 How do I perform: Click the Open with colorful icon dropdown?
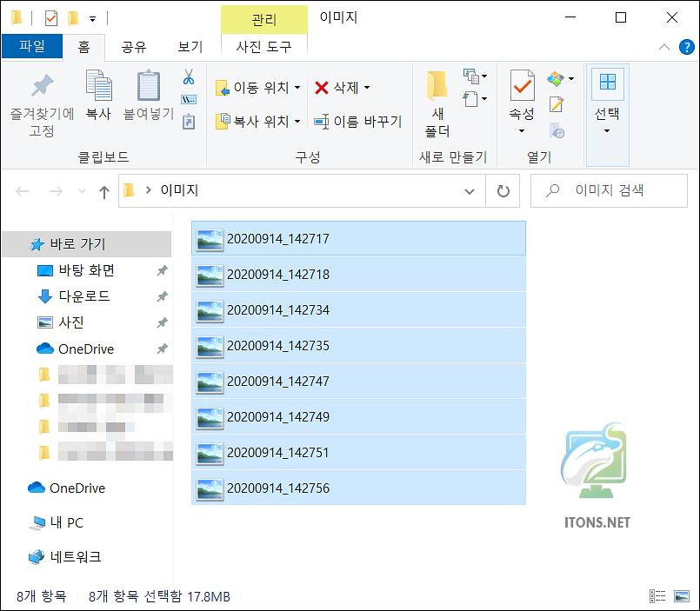560,79
